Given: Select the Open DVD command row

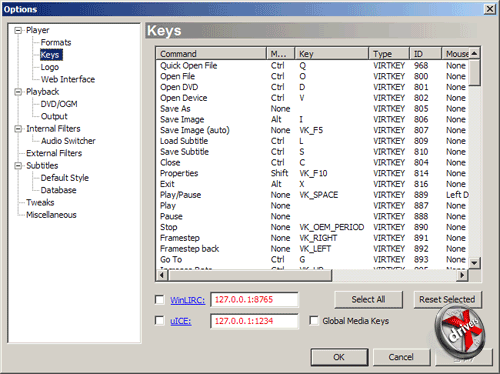Looking at the screenshot, I should [x=313, y=87].
